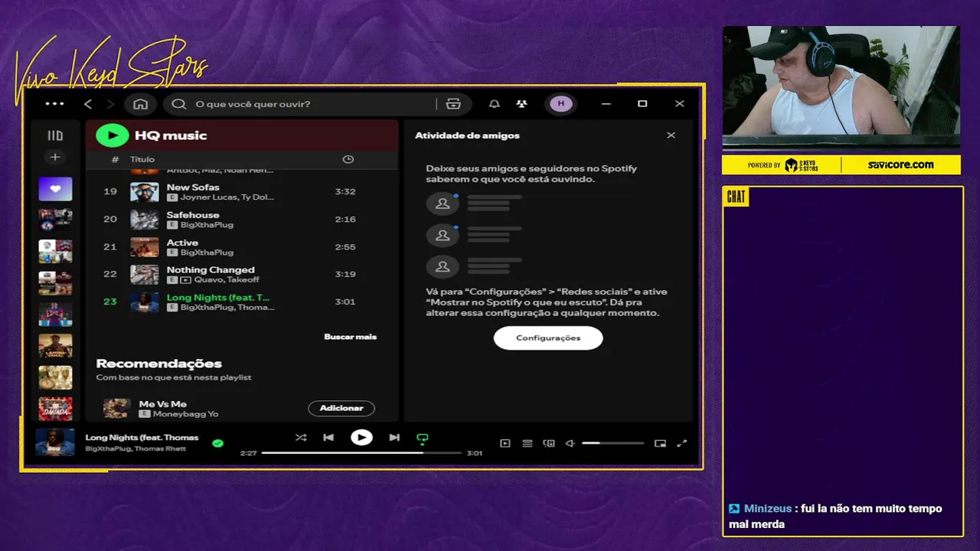Open the queue icon
This screenshot has height=551, width=980.
pos(527,443)
